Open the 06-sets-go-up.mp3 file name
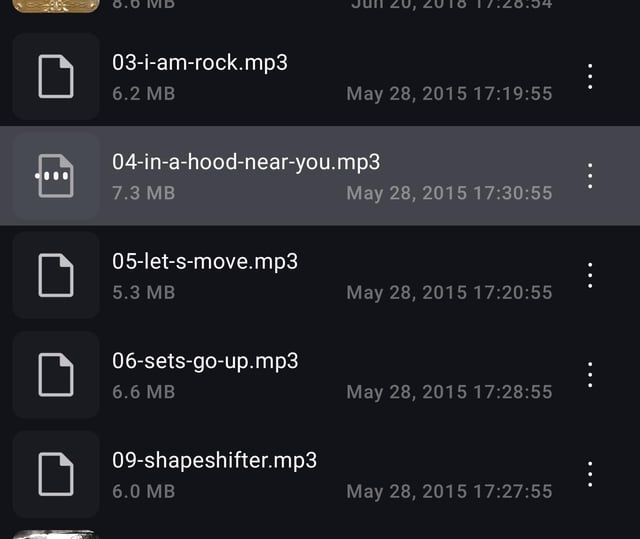 [x=205, y=362]
